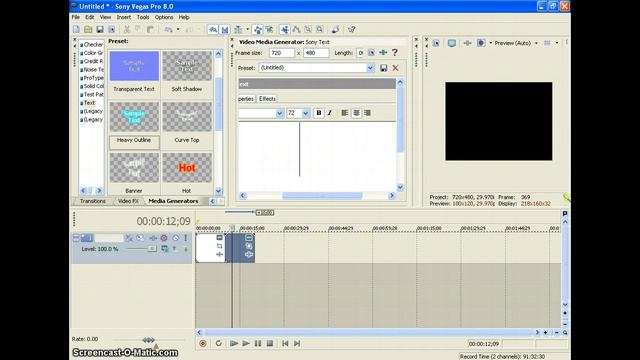Toggle Bold text formatting
This screenshot has height=360, width=640.
click(x=319, y=113)
